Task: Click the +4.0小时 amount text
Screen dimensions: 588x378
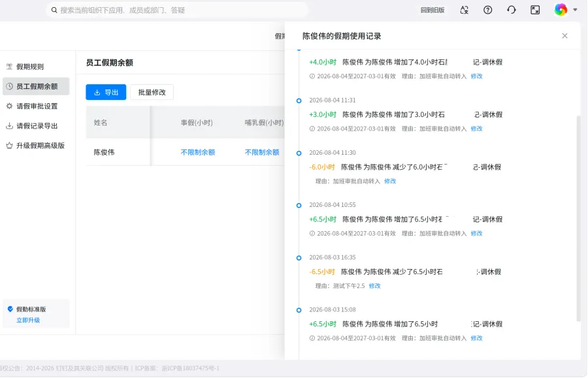Action: tap(323, 62)
